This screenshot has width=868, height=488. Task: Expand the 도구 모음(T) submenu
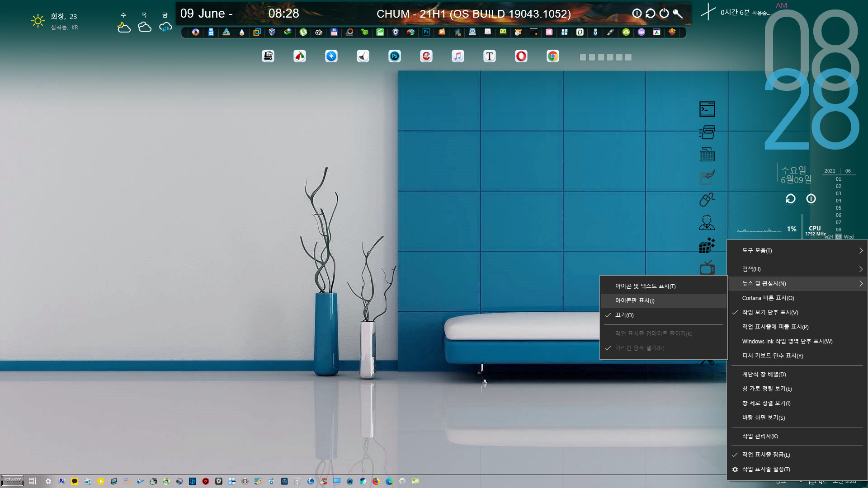(x=797, y=250)
